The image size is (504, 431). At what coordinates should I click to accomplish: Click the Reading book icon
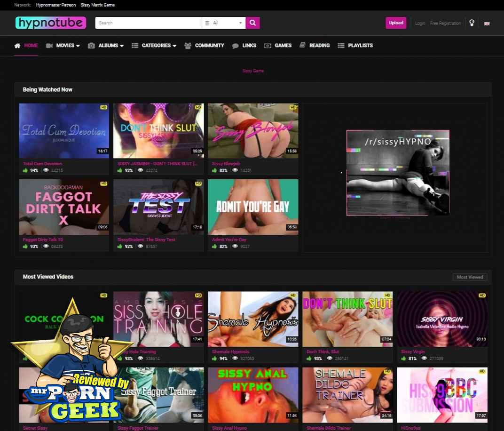click(302, 45)
